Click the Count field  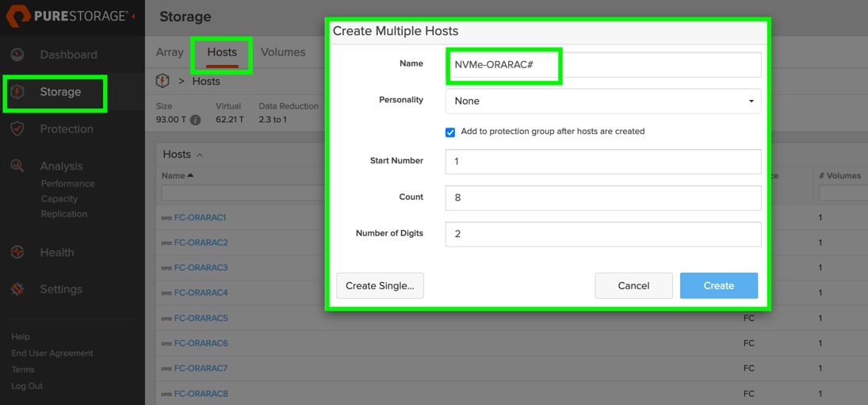pos(603,197)
